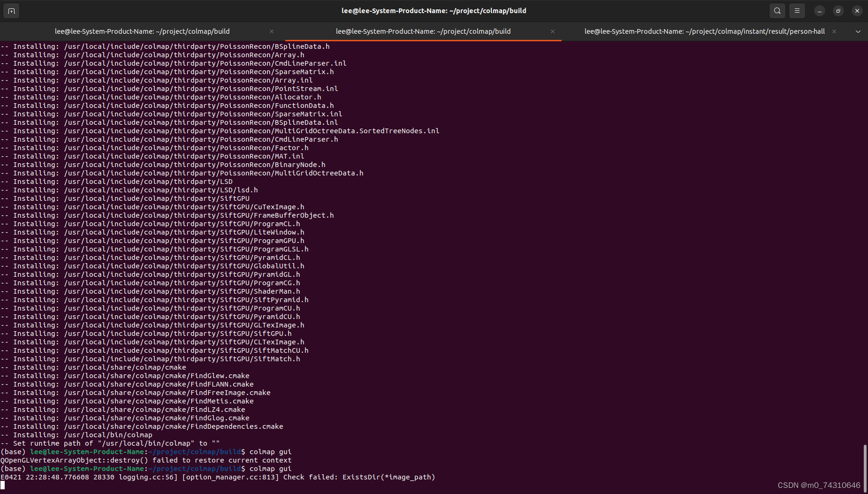Image resolution: width=868 pixels, height=494 pixels.
Task: Close the person-hall tab
Action: point(834,31)
